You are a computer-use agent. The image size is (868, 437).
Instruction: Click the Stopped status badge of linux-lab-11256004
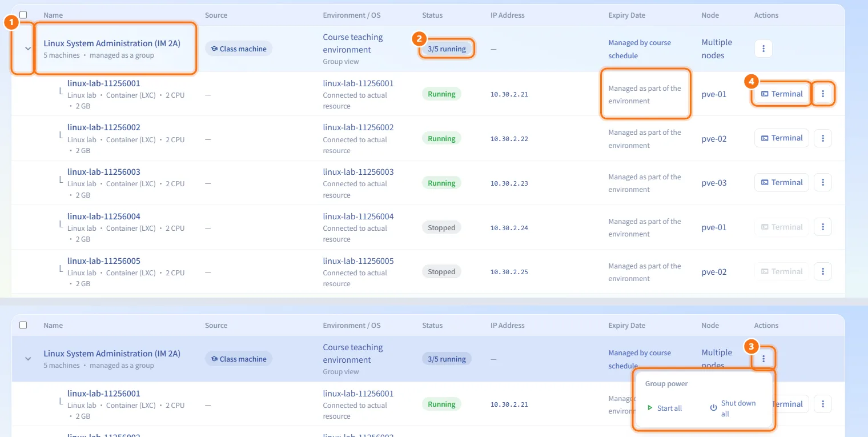click(x=441, y=227)
